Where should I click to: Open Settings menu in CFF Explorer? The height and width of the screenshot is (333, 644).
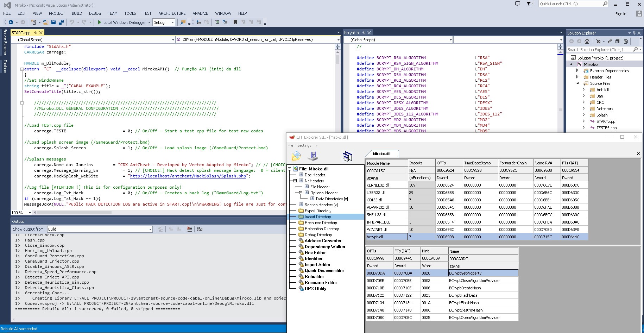point(304,145)
